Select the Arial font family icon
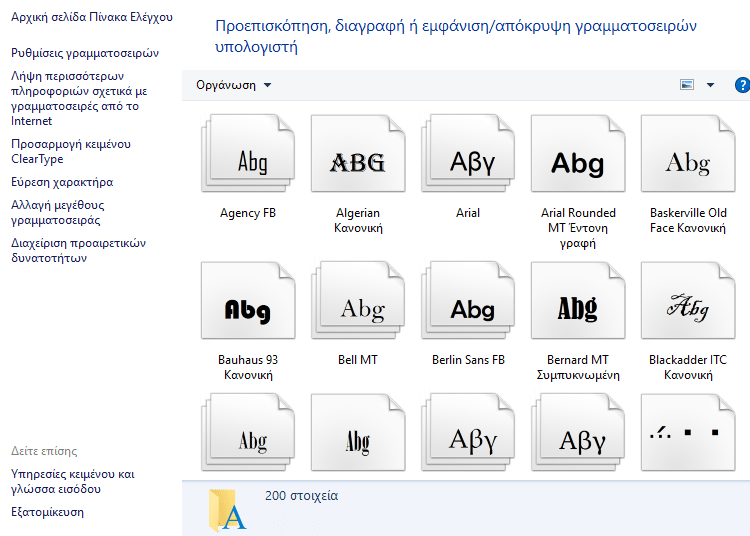 (468, 153)
